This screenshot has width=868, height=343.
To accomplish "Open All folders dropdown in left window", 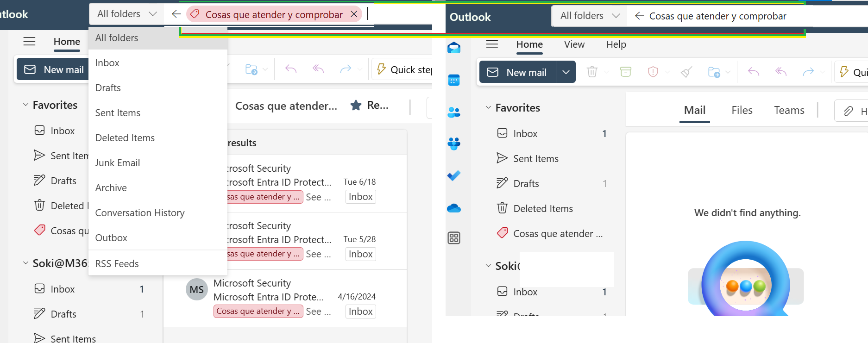I will pyautogui.click(x=127, y=14).
